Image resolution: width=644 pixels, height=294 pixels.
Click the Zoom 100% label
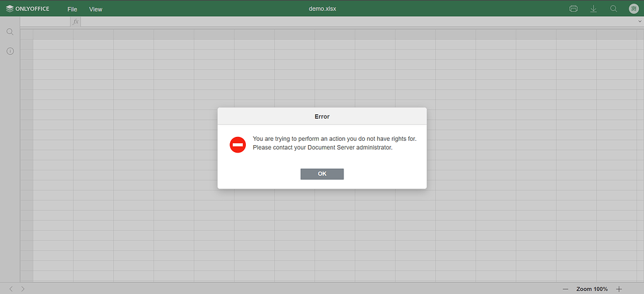(592, 289)
